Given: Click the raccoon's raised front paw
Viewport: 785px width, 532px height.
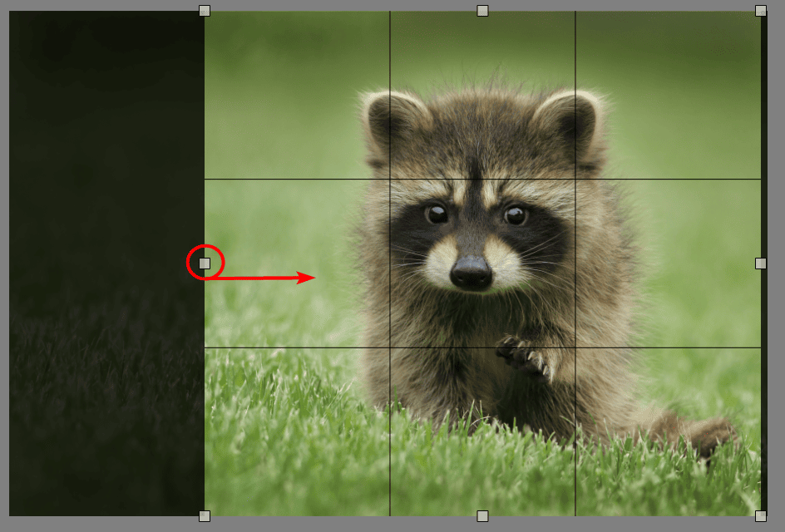Looking at the screenshot, I should (x=523, y=355).
